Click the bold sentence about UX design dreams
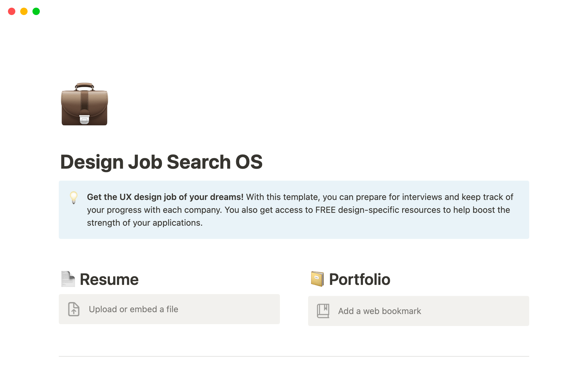Viewport: 588px width, 368px height. tap(164, 197)
